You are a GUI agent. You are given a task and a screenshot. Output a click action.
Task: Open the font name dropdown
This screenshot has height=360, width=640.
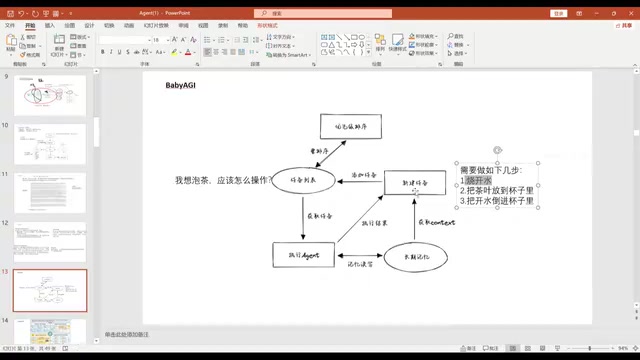click(149, 40)
